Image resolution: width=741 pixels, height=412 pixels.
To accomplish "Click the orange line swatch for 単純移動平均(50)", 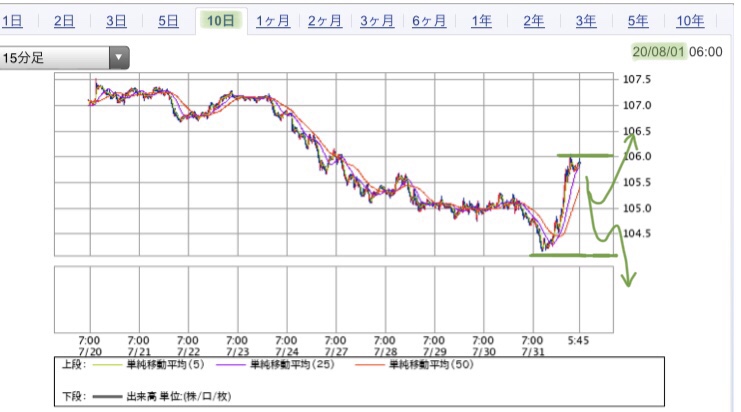I will click(x=370, y=365).
